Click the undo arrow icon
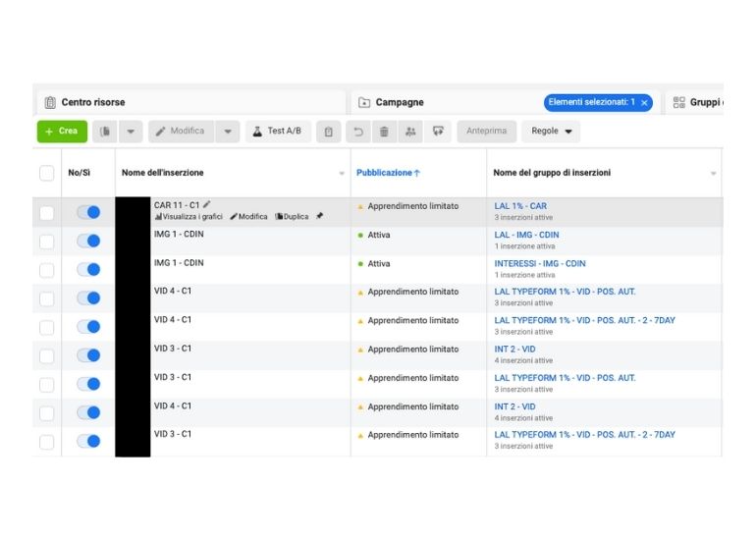This screenshot has width=756, height=540. pyautogui.click(x=358, y=132)
